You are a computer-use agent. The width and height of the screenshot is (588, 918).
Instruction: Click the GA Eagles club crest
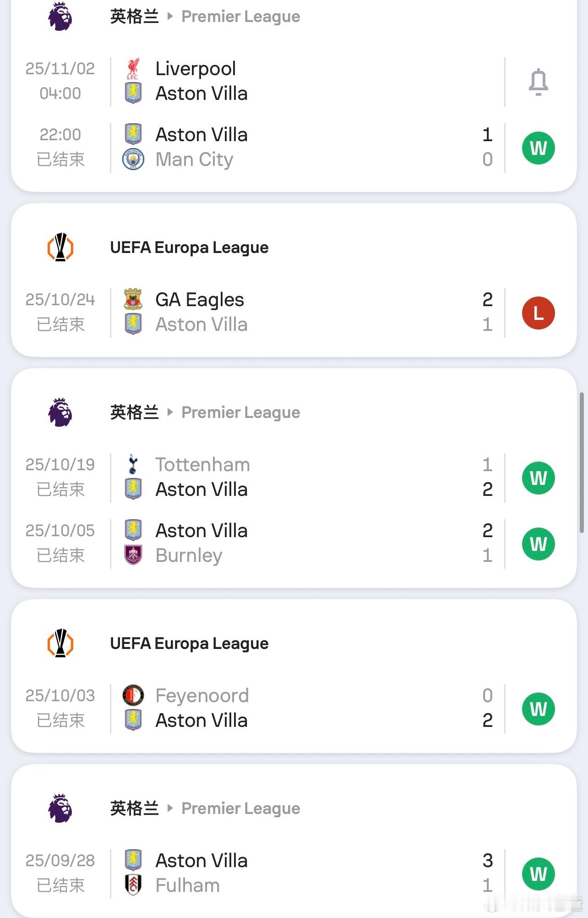pyautogui.click(x=133, y=299)
